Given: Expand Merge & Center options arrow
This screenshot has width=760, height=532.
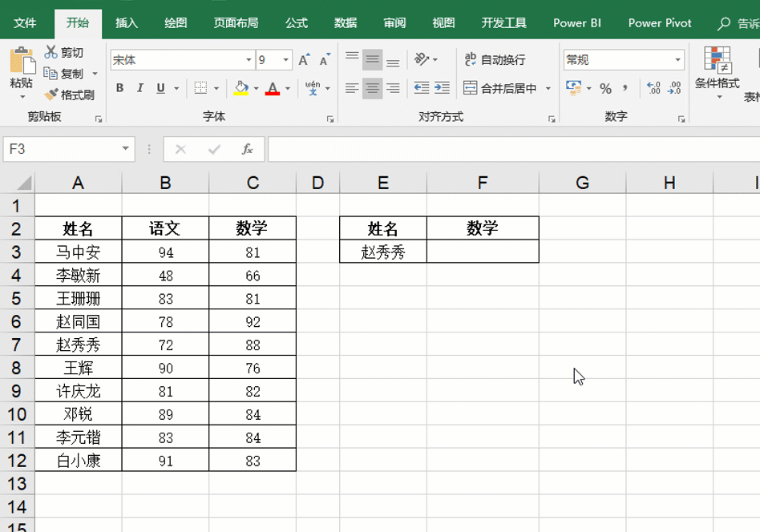Looking at the screenshot, I should click(548, 88).
